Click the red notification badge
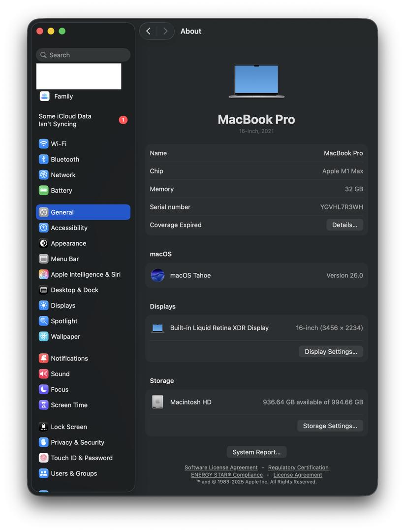 pyautogui.click(x=123, y=120)
